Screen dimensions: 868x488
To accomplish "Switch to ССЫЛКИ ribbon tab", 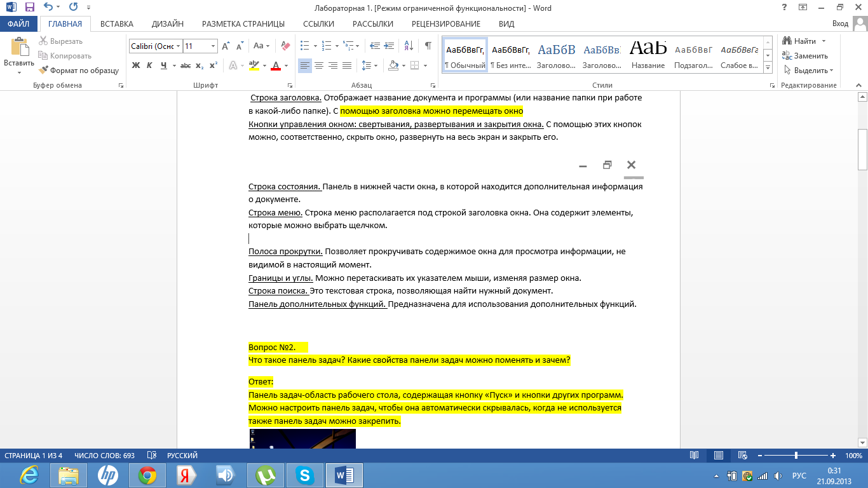I will 318,24.
